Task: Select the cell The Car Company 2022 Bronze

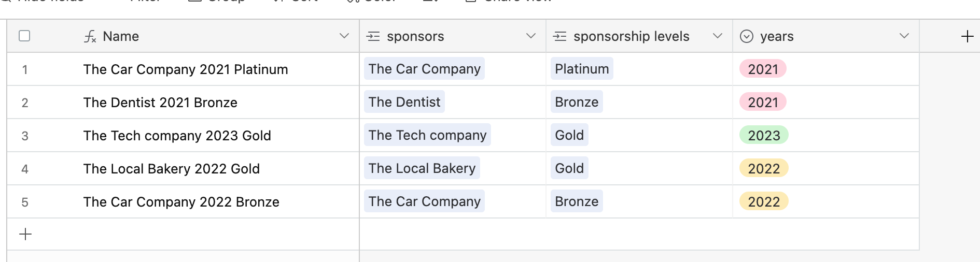Action: point(183,201)
